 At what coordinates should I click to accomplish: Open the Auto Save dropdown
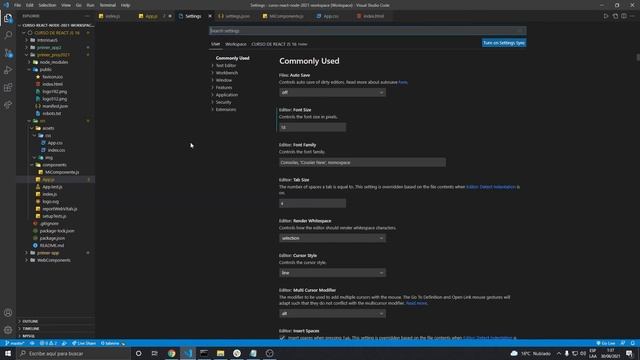(332, 93)
